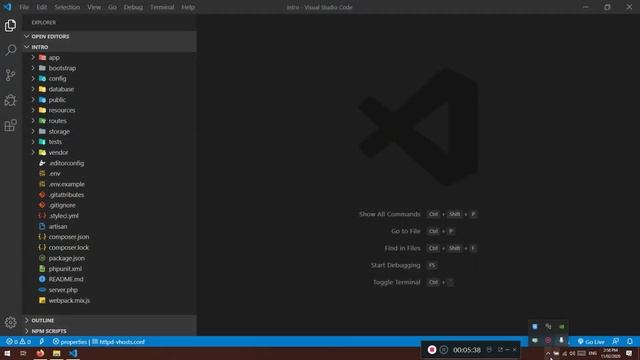This screenshot has height=360, width=640.
Task: Click Go Live in the status bar
Action: 591,342
